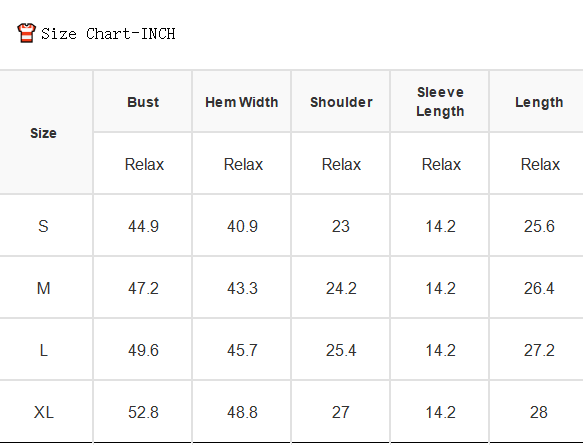
Task: Click Relax under the Bust header
Action: coord(144,164)
